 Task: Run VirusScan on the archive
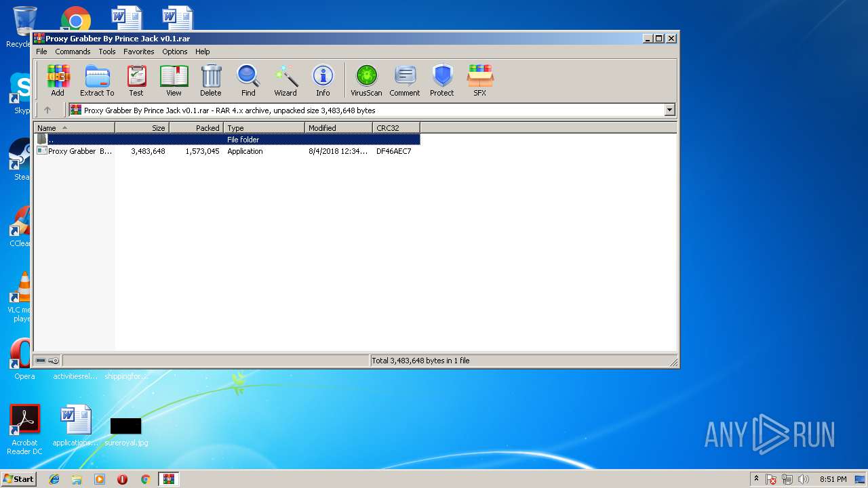click(x=366, y=80)
